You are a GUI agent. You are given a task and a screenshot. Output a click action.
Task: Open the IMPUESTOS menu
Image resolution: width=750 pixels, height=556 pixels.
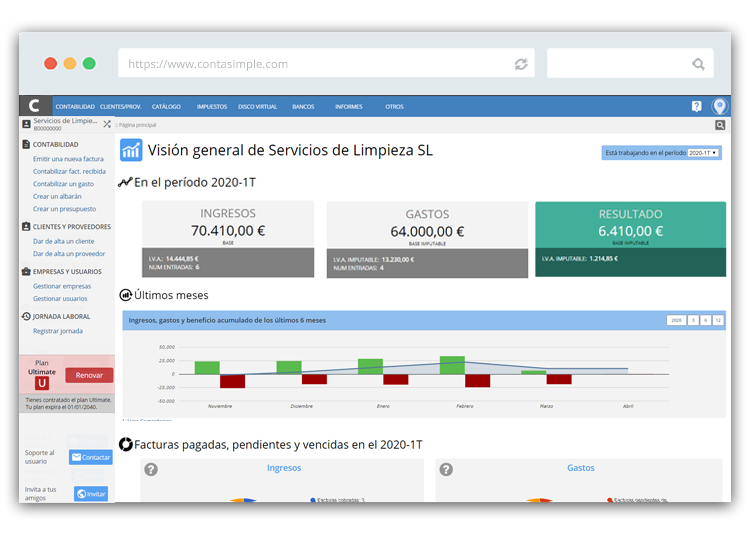coord(212,107)
